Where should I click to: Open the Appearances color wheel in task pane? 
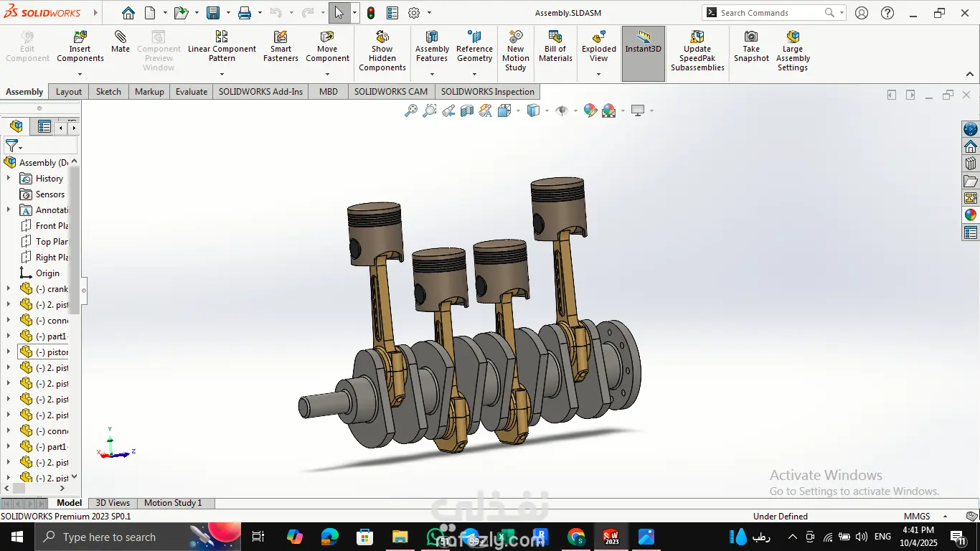pyautogui.click(x=971, y=215)
